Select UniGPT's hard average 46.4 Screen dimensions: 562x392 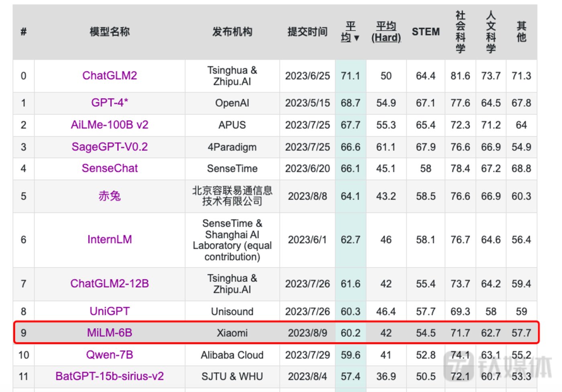[386, 311]
